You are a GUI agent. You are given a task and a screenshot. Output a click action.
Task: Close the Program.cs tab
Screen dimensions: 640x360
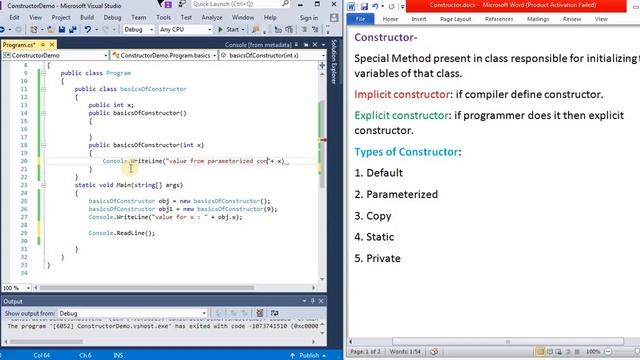coord(52,44)
